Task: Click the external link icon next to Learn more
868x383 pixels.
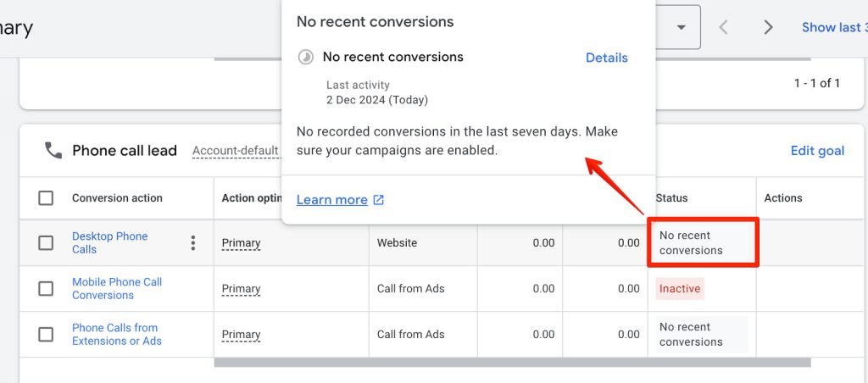Action: pyautogui.click(x=379, y=200)
